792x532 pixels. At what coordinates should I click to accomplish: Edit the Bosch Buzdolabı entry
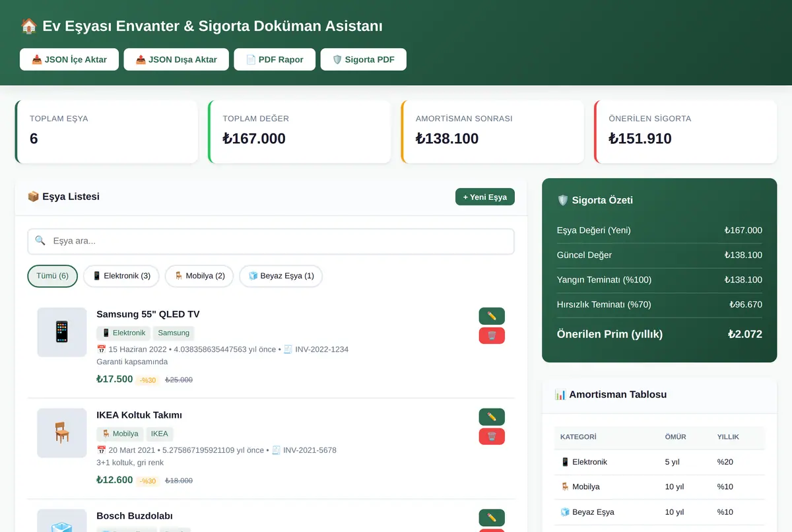point(492,517)
